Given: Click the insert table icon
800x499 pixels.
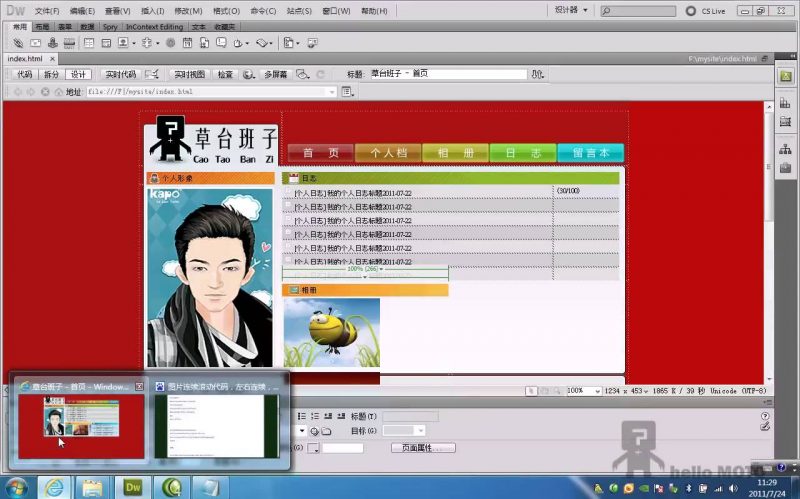Looking at the screenshot, I should tap(88, 43).
